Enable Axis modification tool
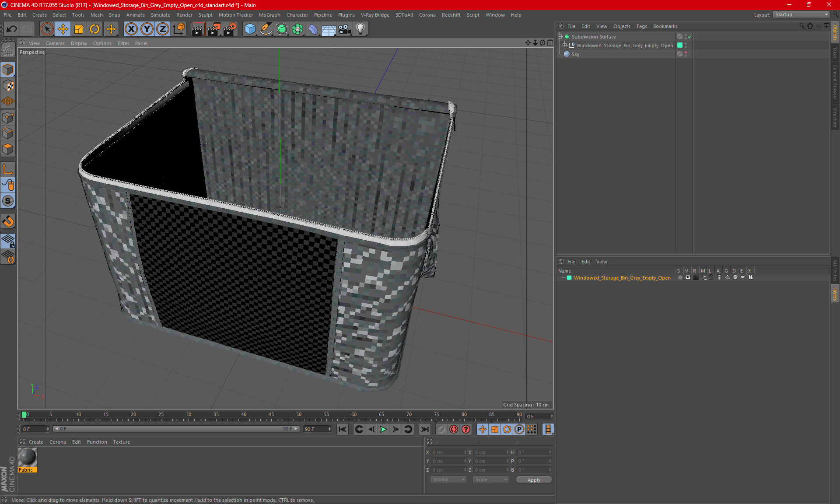Screen dimensions: 840x504 [8, 169]
